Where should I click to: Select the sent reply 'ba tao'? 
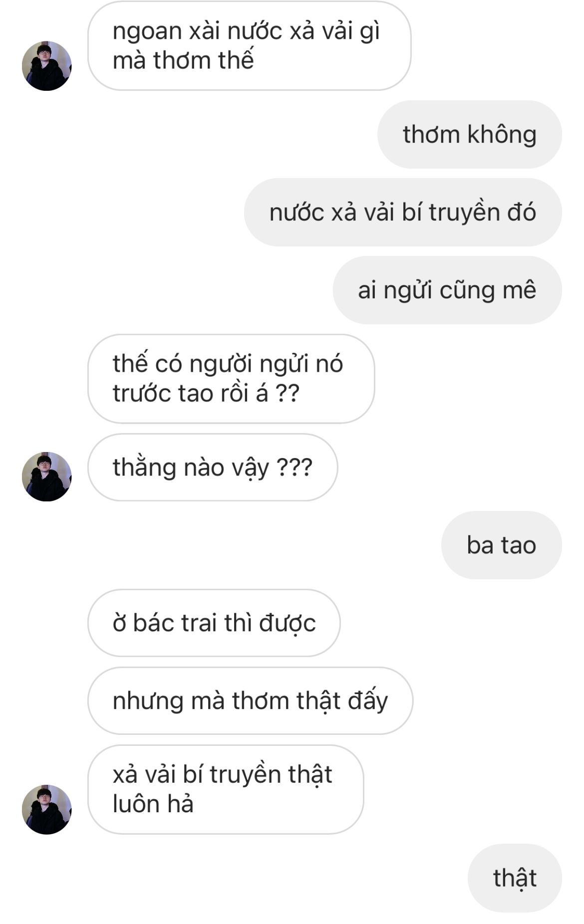pyautogui.click(x=502, y=545)
